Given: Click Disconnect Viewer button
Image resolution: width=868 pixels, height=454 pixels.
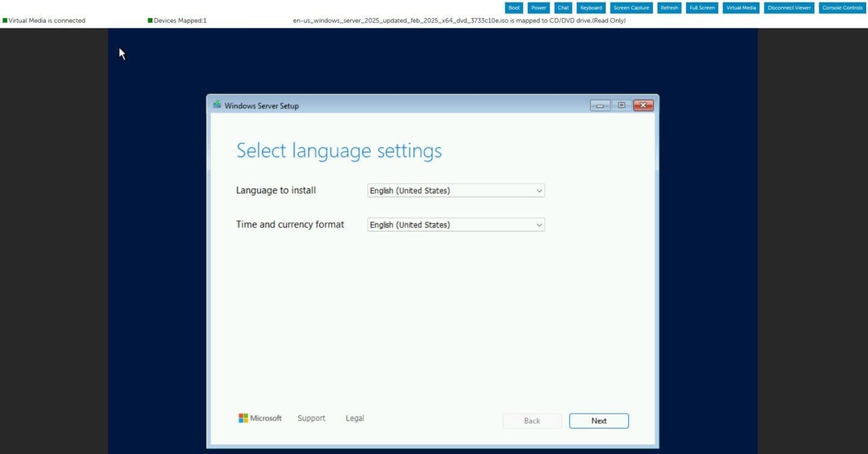Looking at the screenshot, I should click(789, 8).
